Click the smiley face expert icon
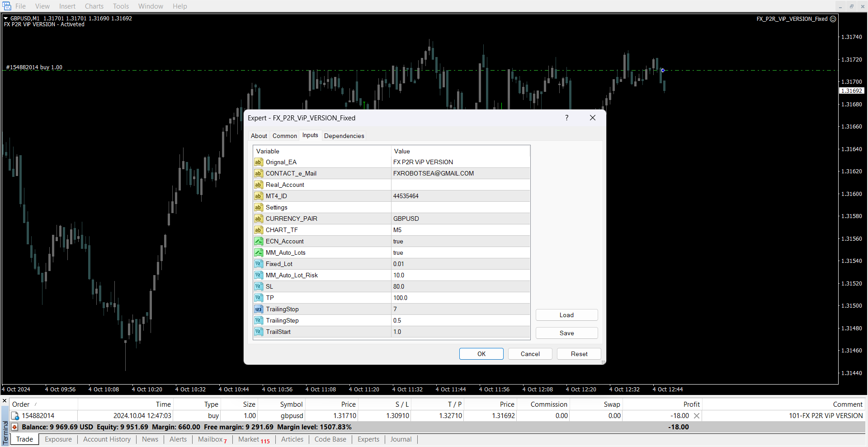868x447 pixels. 833,19
